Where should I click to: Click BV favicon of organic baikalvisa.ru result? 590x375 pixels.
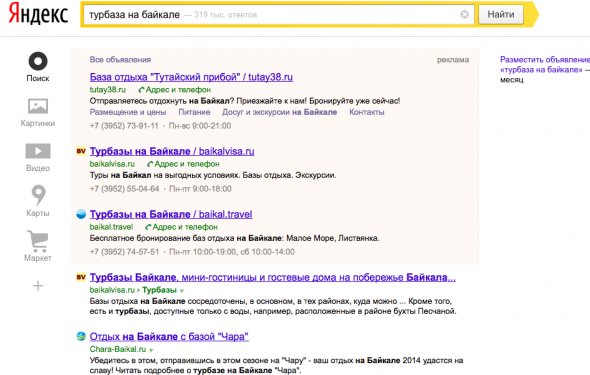pyautogui.click(x=81, y=277)
